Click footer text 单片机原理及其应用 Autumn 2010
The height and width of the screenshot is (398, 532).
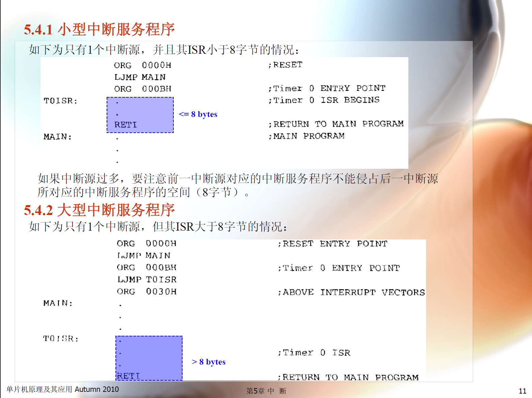pos(63,389)
